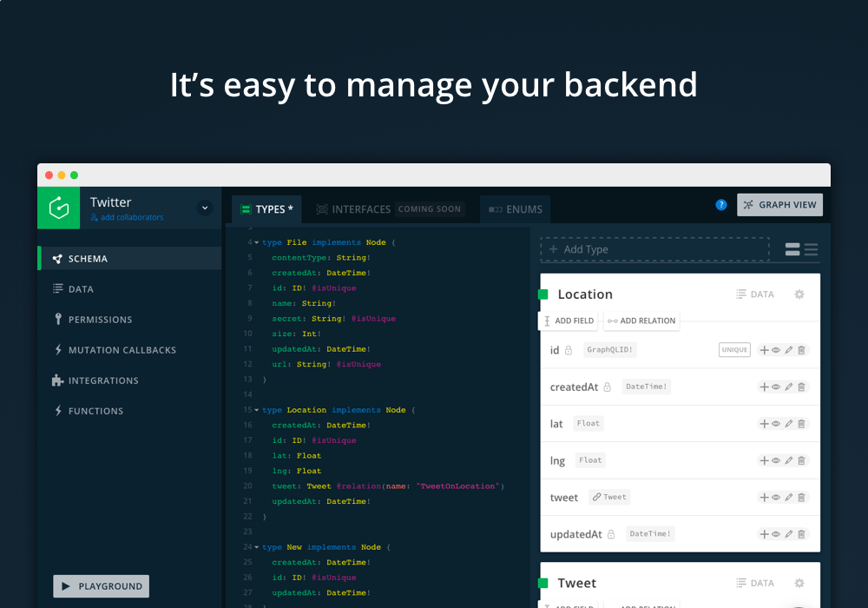The width and height of the screenshot is (868, 608).
Task: Toggle eye visibility on lat field
Action: coord(776,424)
